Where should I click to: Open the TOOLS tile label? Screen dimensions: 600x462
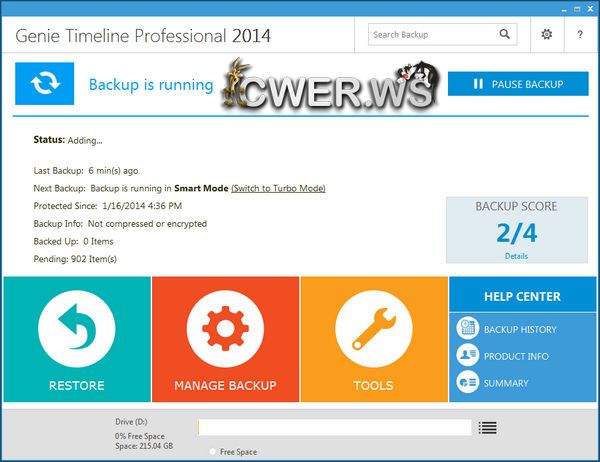point(373,385)
